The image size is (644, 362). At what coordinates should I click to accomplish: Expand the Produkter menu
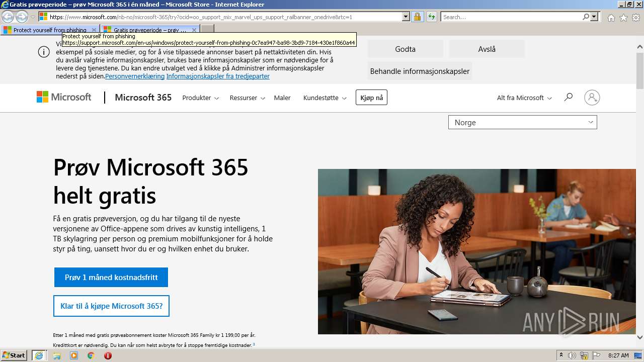point(200,98)
